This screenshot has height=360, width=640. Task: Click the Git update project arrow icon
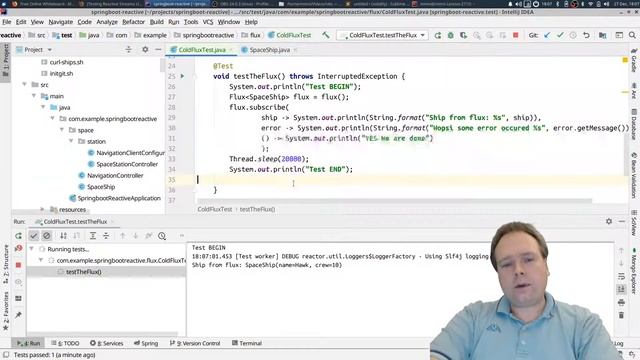(547, 36)
